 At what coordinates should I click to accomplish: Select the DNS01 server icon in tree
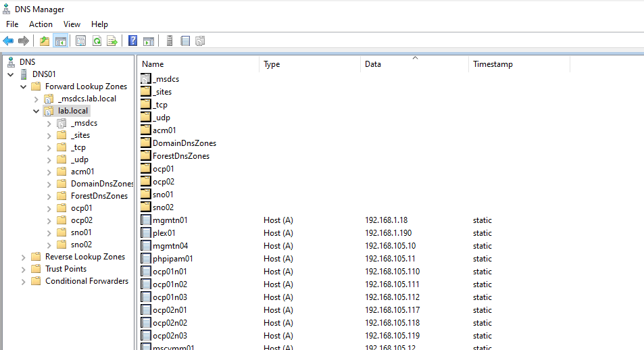coord(24,74)
